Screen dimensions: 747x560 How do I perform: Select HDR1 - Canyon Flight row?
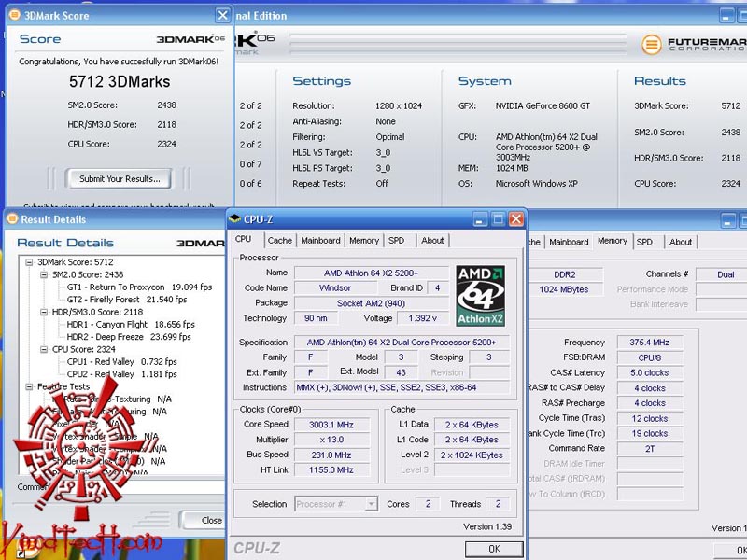(131, 324)
